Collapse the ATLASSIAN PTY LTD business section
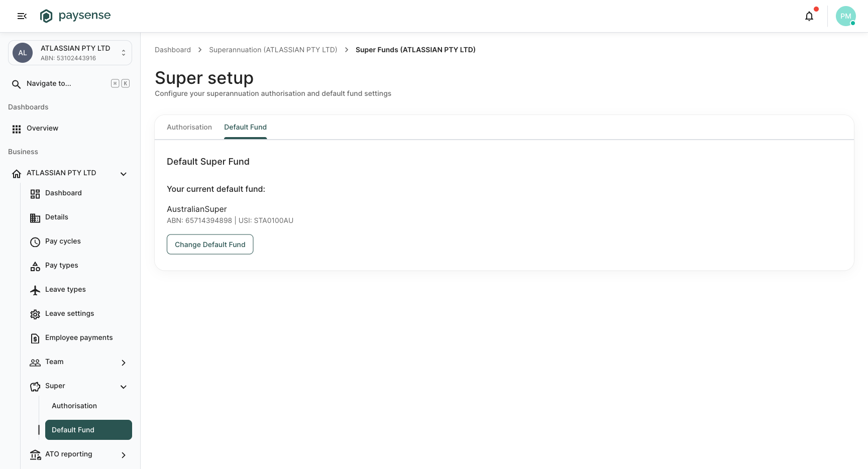The height and width of the screenshot is (469, 868). 124,174
